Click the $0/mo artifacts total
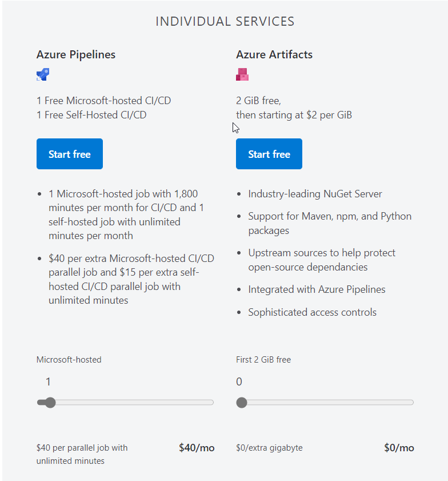Viewport: 448px width, 481px height. (399, 448)
